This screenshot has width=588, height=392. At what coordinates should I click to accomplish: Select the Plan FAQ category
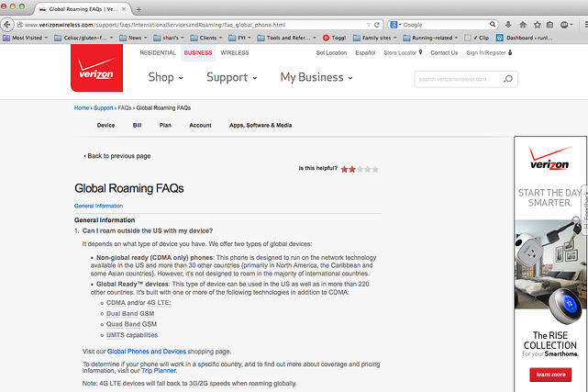click(165, 125)
